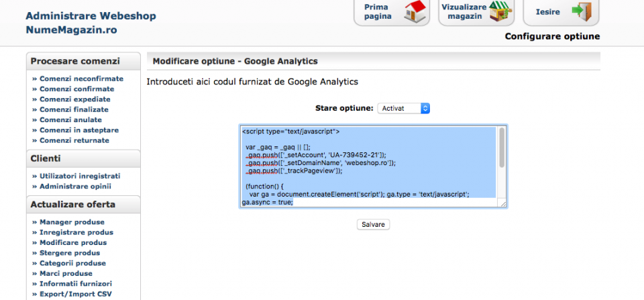Click the textarea resize handle corner

click(x=503, y=204)
